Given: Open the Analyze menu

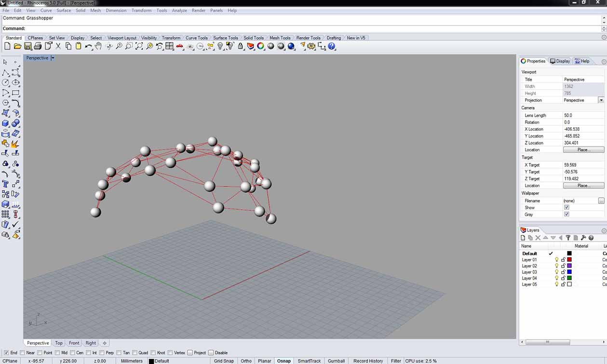Looking at the screenshot, I should tap(179, 10).
